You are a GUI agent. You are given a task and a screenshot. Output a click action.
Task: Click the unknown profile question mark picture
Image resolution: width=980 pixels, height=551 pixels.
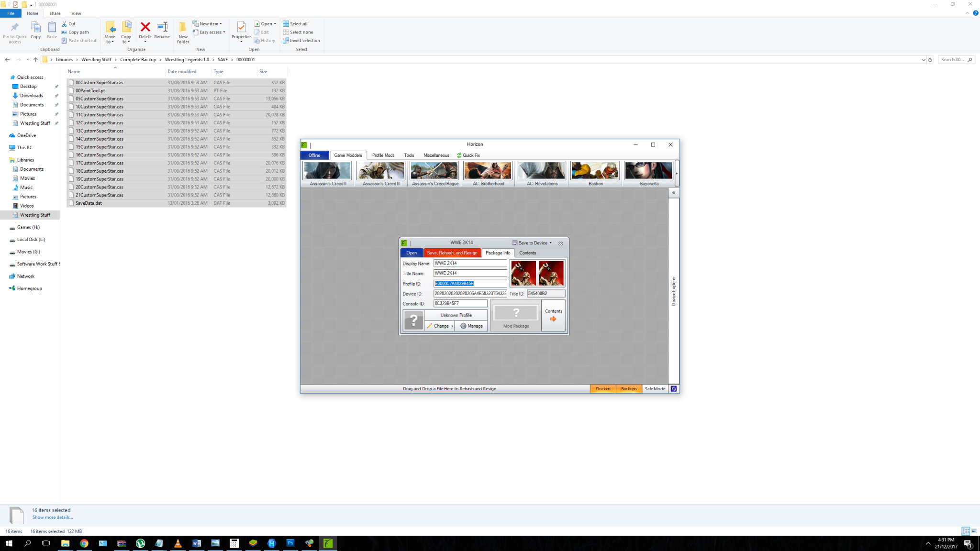tap(413, 320)
